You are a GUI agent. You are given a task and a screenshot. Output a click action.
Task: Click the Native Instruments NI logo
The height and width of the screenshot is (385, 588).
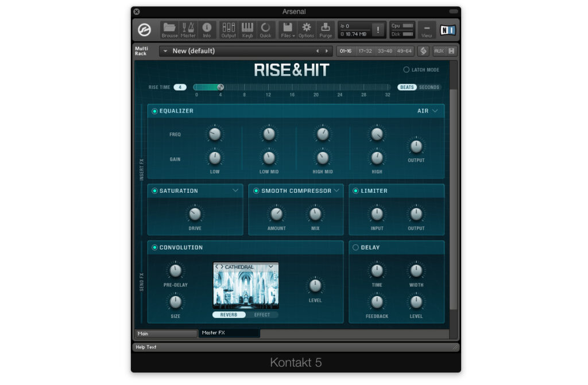point(447,30)
